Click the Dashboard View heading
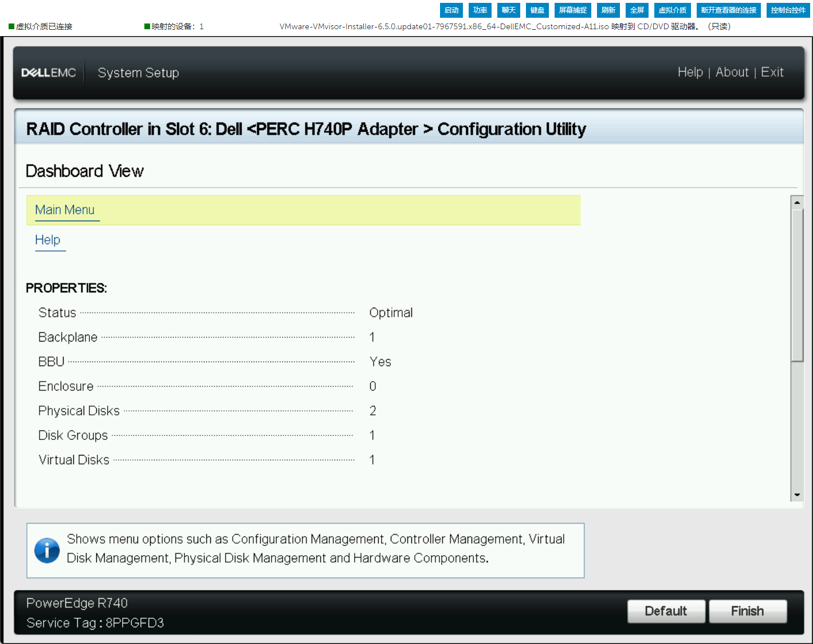Screen dimensions: 813x644 point(85,171)
